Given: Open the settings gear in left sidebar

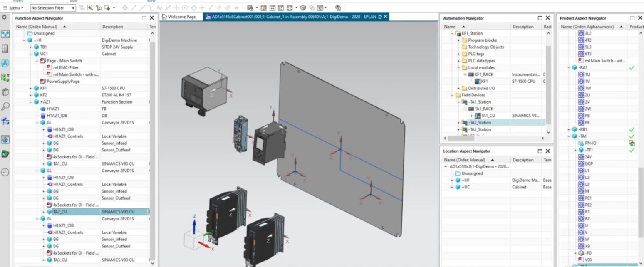Looking at the screenshot, I should point(5,17).
